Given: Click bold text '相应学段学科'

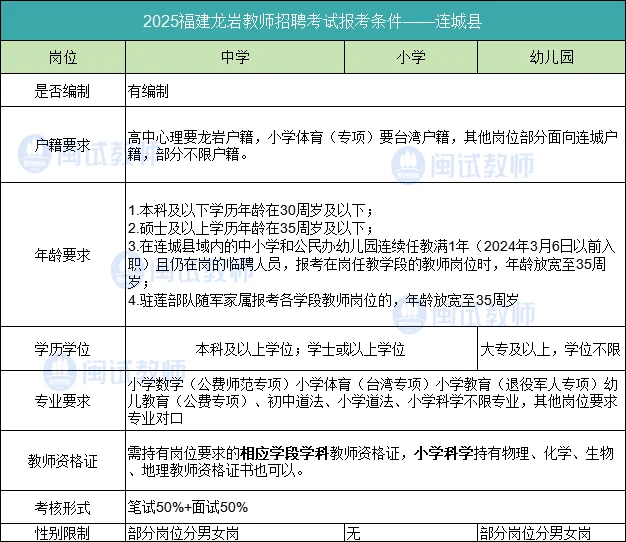Looking at the screenshot, I should click(284, 453).
